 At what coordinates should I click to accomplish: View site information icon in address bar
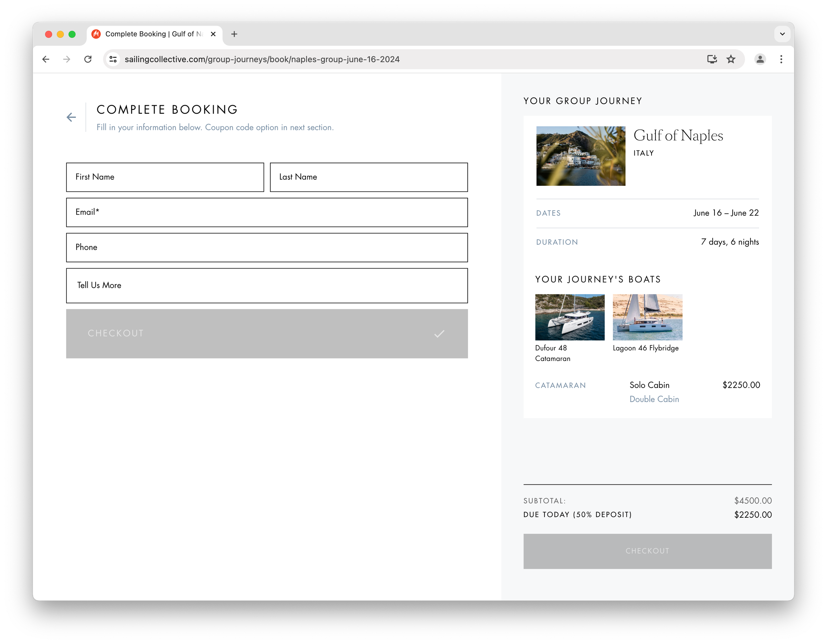[x=113, y=59]
